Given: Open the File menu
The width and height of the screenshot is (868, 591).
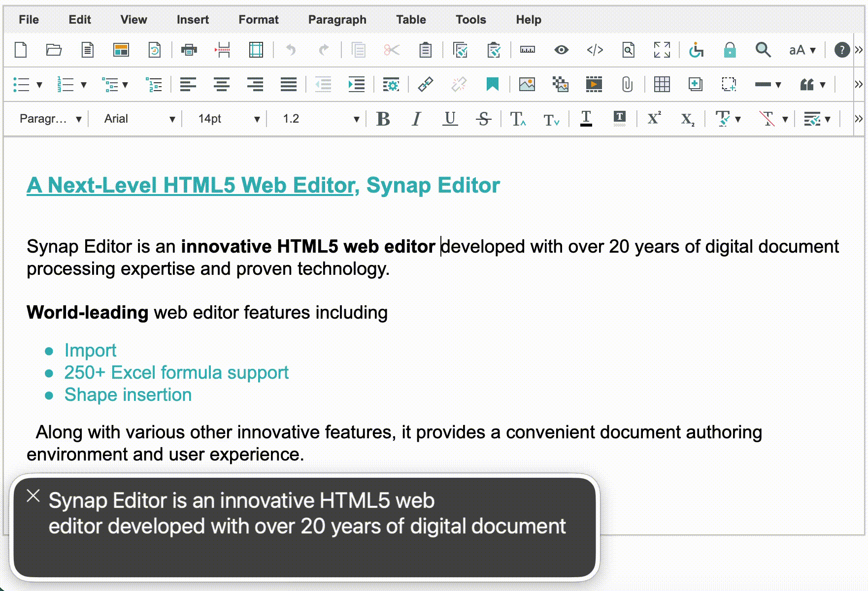Looking at the screenshot, I should 29,20.
